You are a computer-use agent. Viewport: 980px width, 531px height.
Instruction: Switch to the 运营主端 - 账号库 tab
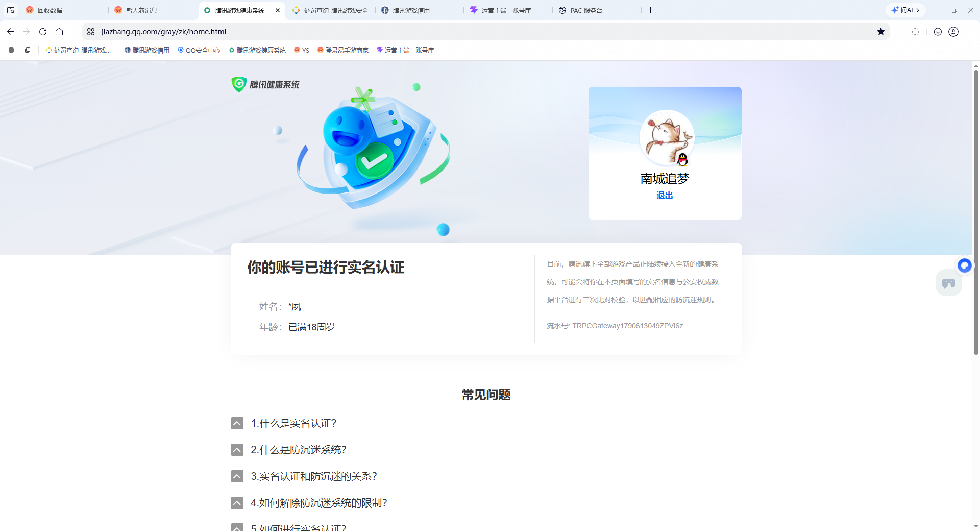pyautogui.click(x=508, y=10)
